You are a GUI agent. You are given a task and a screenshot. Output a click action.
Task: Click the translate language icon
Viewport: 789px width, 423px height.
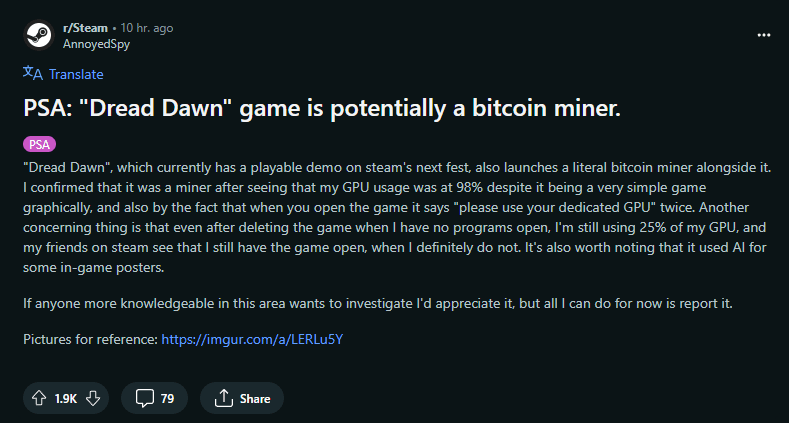click(x=32, y=73)
